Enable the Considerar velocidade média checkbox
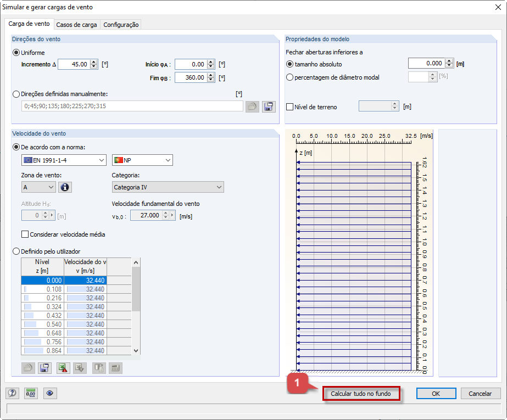This screenshot has height=420, width=507. [25, 234]
